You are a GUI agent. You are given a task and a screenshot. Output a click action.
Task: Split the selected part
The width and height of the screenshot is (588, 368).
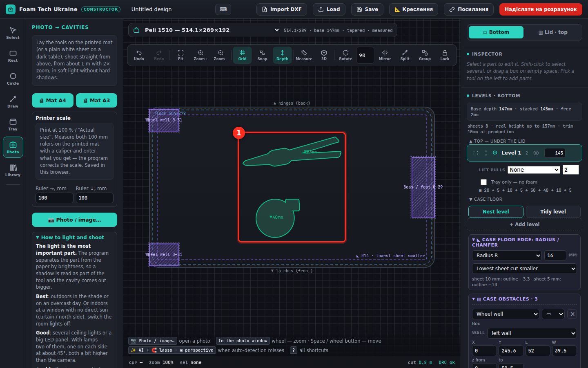405,55
